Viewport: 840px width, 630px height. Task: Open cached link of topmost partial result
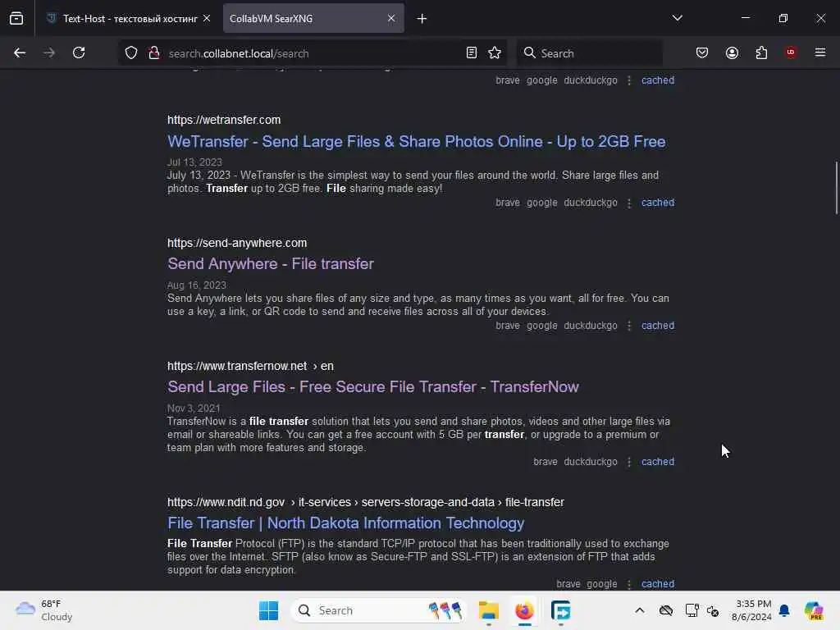(x=658, y=80)
